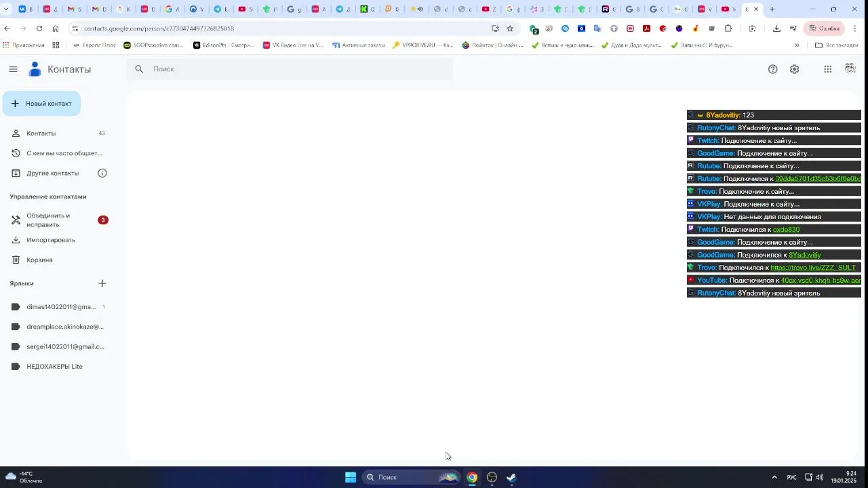Screen dimensions: 868x488
Task: Open Другие контакты in sidebar
Action: click(53, 173)
